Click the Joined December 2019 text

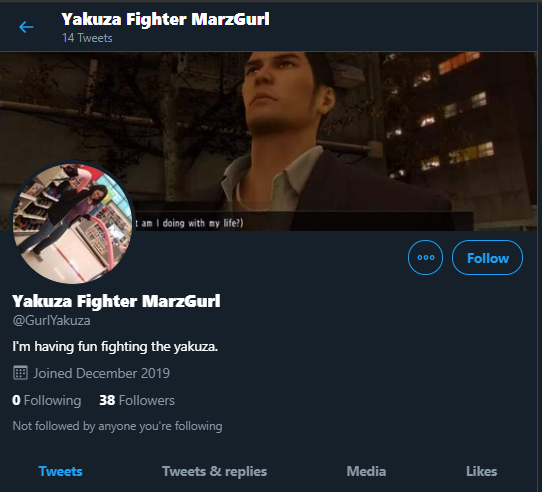(102, 373)
